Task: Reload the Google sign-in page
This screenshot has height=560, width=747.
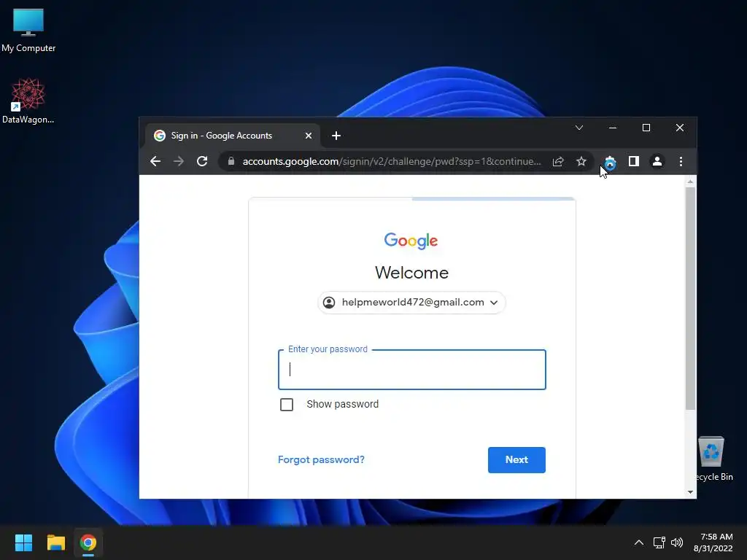Action: point(202,161)
